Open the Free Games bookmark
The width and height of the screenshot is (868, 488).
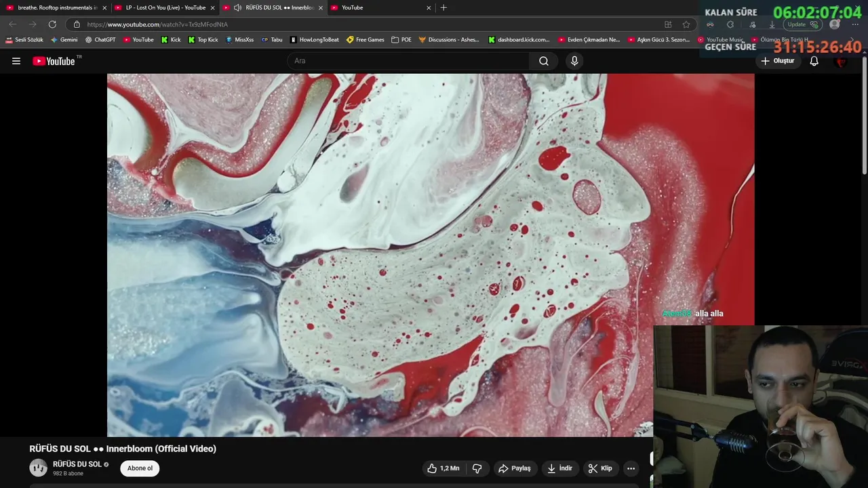click(365, 40)
